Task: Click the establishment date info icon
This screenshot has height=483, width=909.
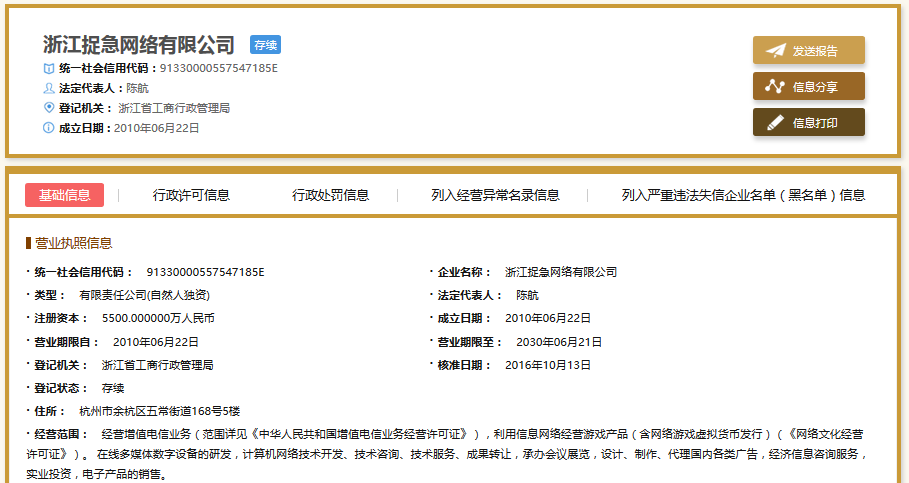Action: click(48, 128)
